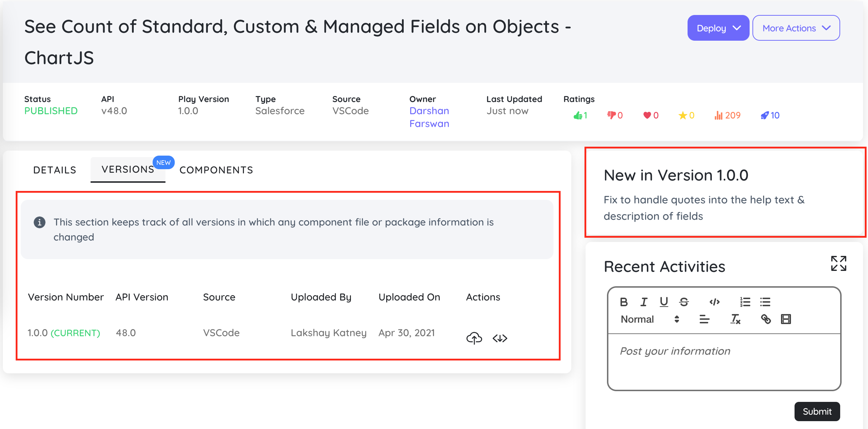Click the Apr 30, 2021 upload date
The image size is (868, 429).
pos(407,333)
